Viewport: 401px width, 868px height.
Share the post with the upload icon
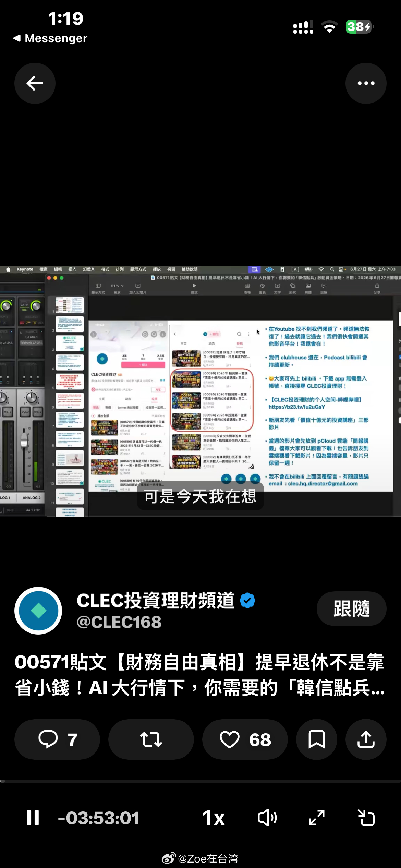tap(366, 739)
